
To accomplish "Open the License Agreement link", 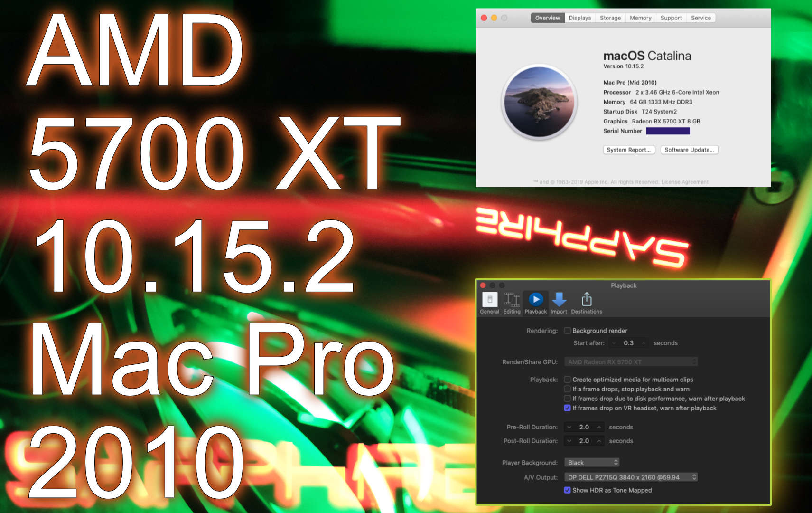I will (685, 182).
